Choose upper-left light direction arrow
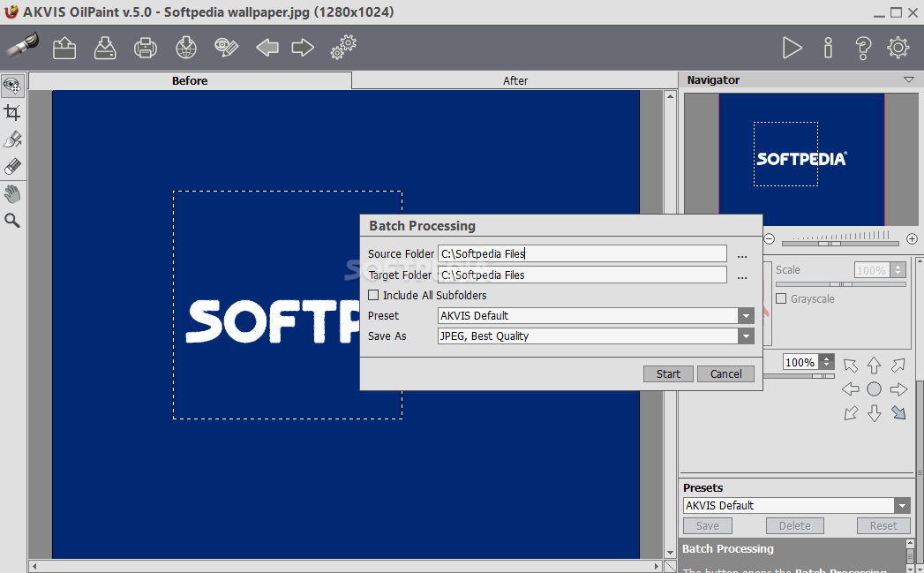This screenshot has height=573, width=924. [x=851, y=366]
